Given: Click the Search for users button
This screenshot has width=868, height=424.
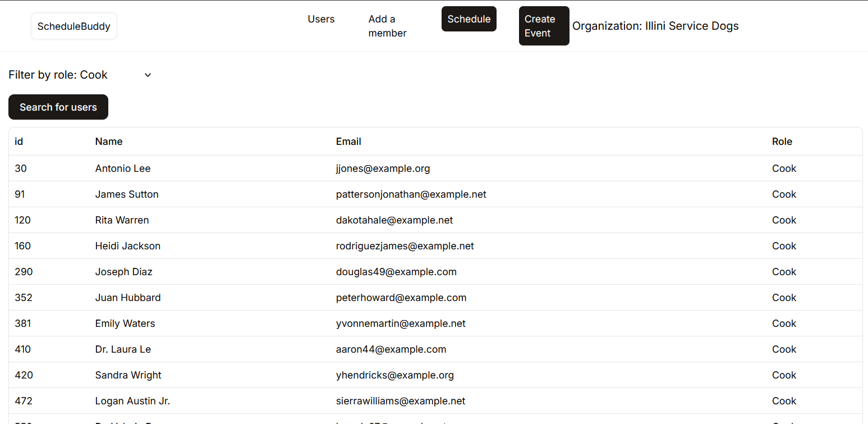Looking at the screenshot, I should 58,107.
